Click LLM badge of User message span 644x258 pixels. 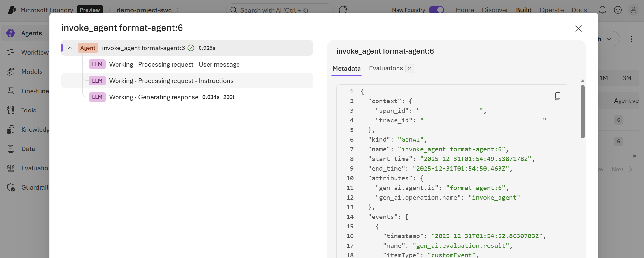pos(97,64)
